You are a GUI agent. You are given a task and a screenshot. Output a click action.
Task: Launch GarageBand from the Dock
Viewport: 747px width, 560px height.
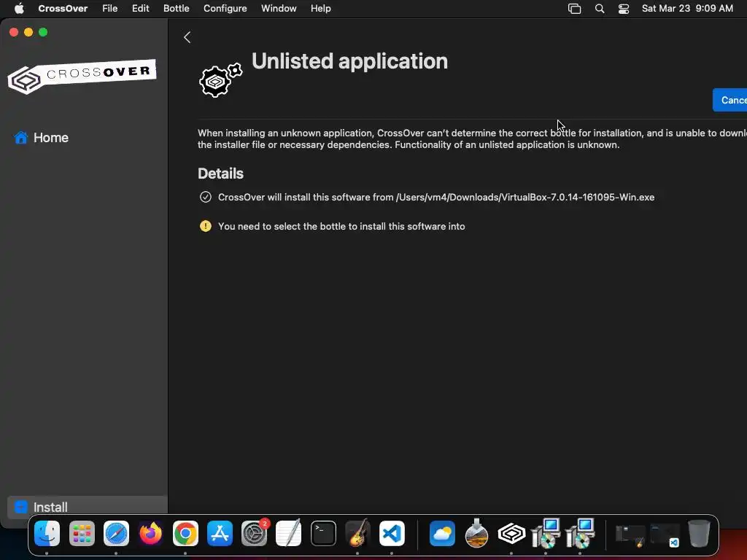[357, 533]
